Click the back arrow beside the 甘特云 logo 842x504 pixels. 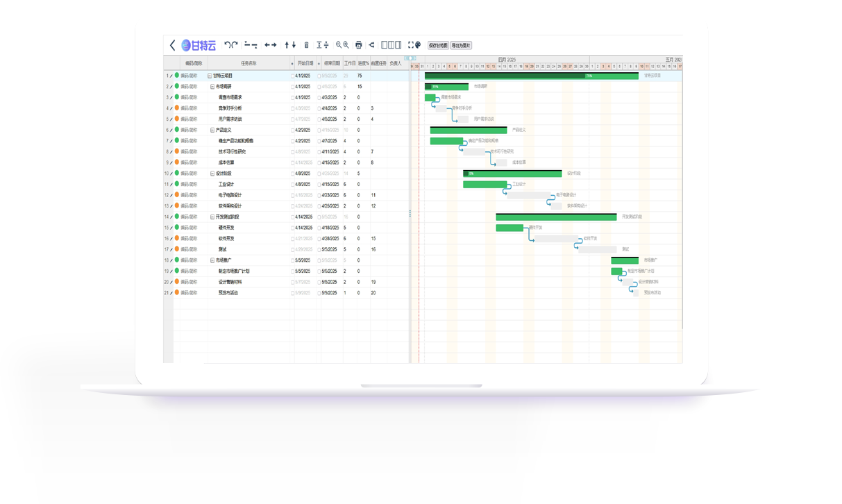coord(173,45)
